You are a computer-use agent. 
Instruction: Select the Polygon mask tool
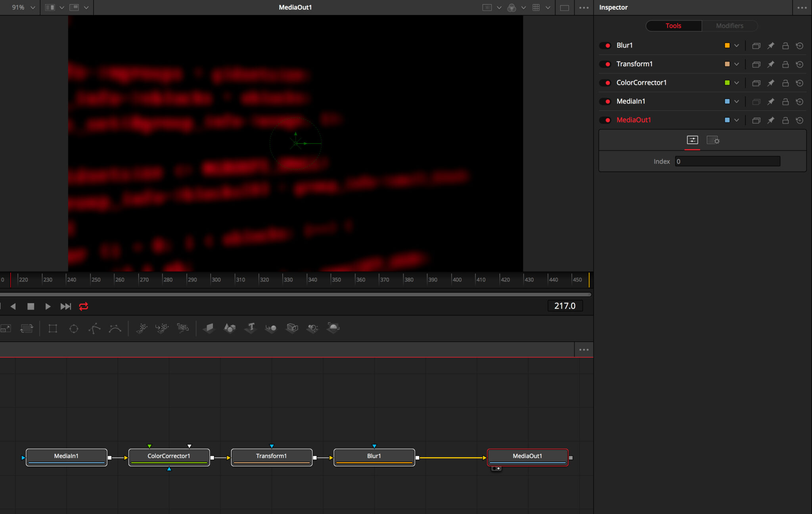(x=94, y=328)
